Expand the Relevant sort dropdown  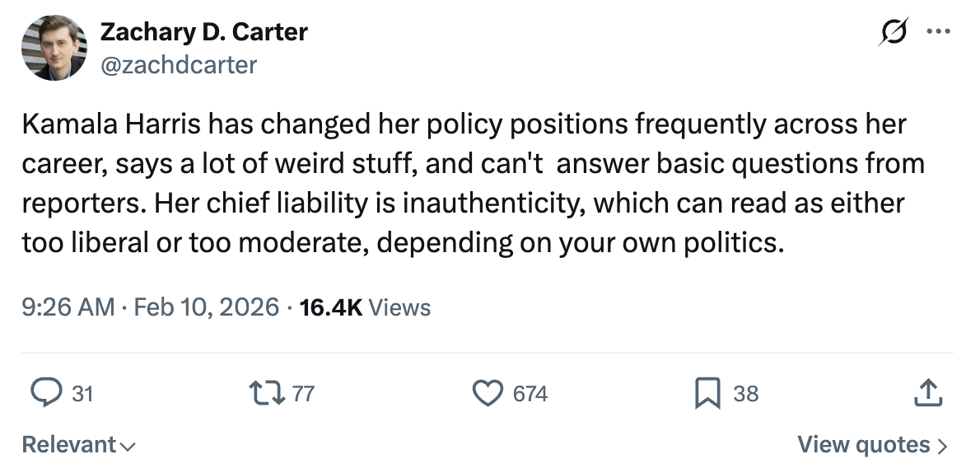78,444
